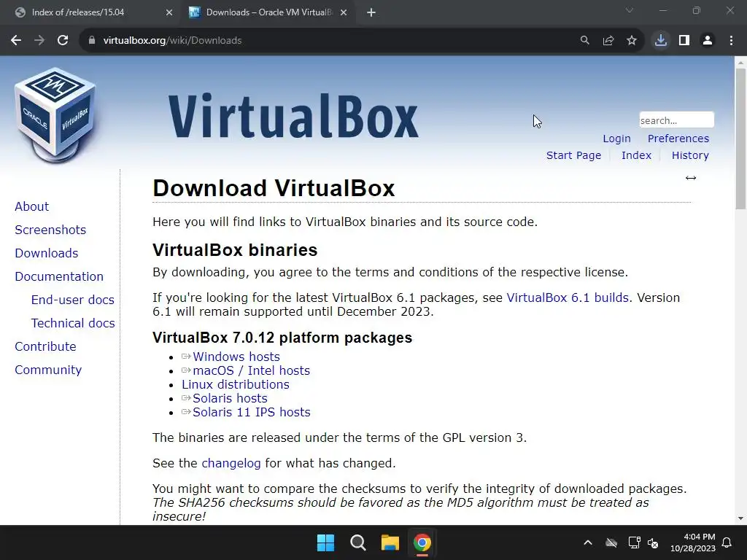747x560 pixels.
Task: Open the VirtualBox 6.1 builds link
Action: pyautogui.click(x=568, y=297)
